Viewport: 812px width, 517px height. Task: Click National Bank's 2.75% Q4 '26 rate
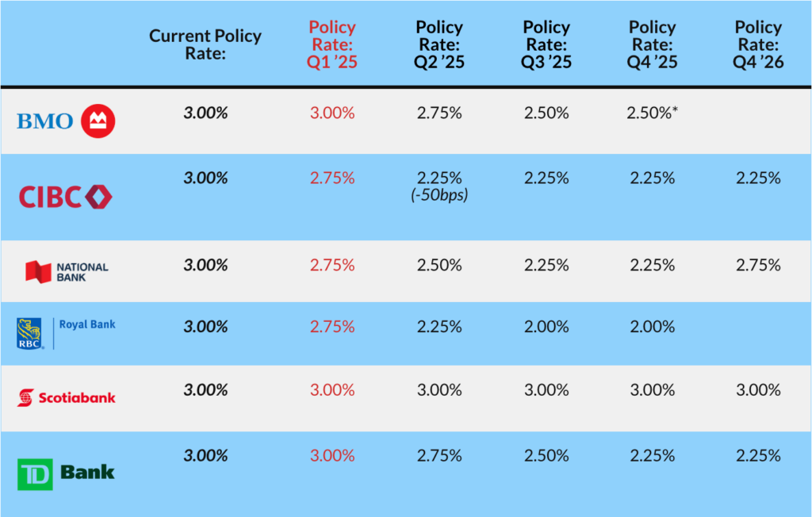(759, 265)
